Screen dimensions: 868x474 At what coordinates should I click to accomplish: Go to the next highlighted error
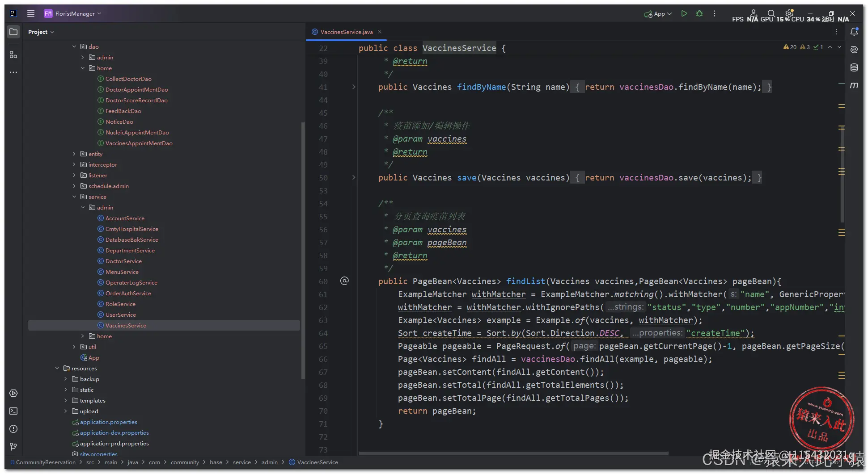point(839,47)
